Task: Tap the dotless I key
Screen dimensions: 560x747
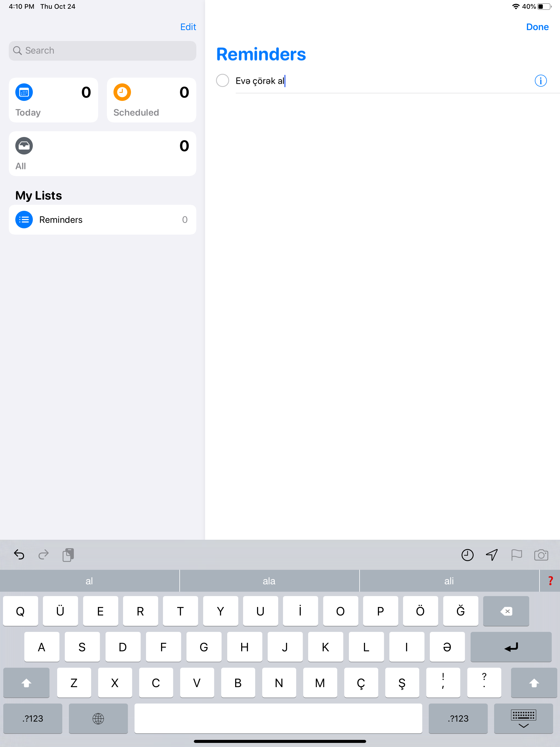Action: pyautogui.click(x=407, y=647)
